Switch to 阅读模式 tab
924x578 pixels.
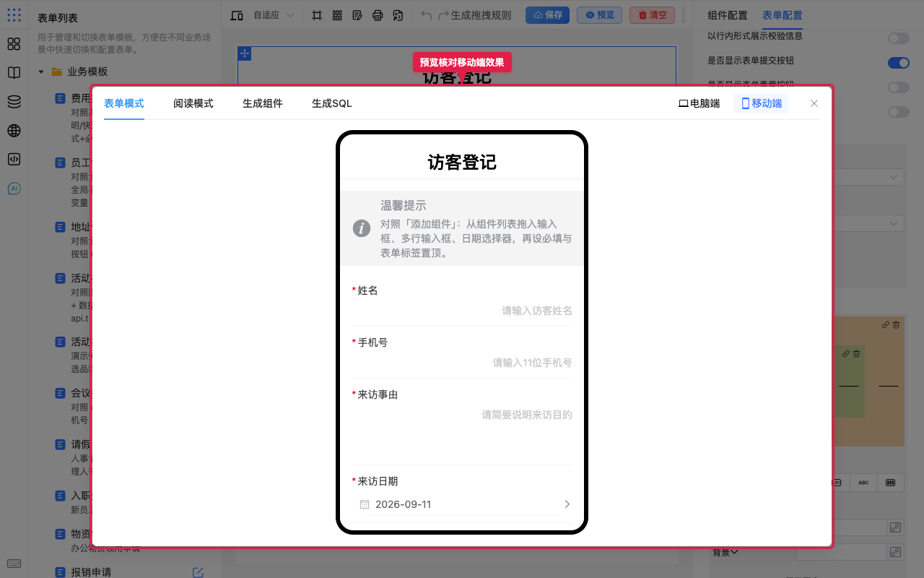193,103
